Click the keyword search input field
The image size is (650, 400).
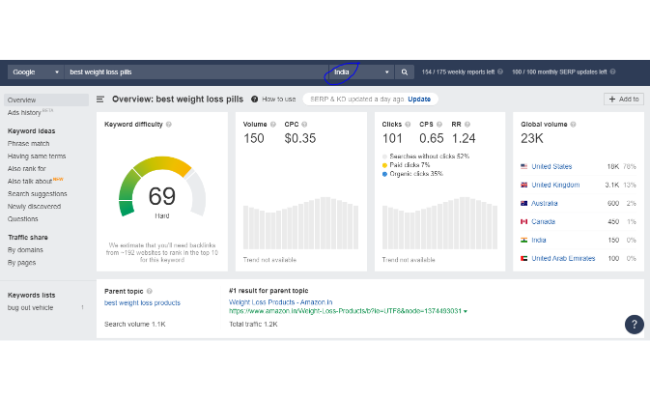click(x=196, y=72)
